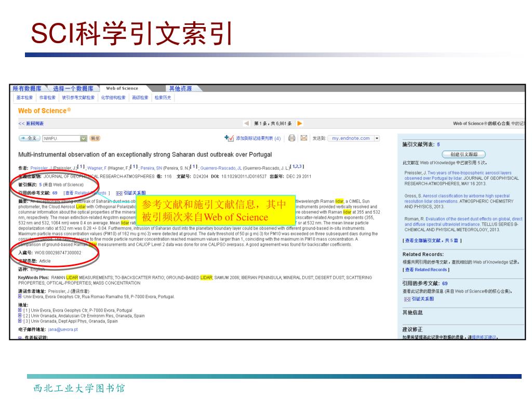Click document type Article text
This screenshot has width=532, height=399.
(x=45, y=261)
